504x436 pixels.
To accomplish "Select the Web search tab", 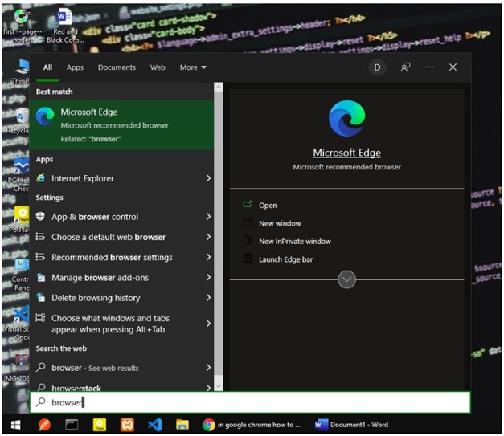I will pyautogui.click(x=158, y=67).
